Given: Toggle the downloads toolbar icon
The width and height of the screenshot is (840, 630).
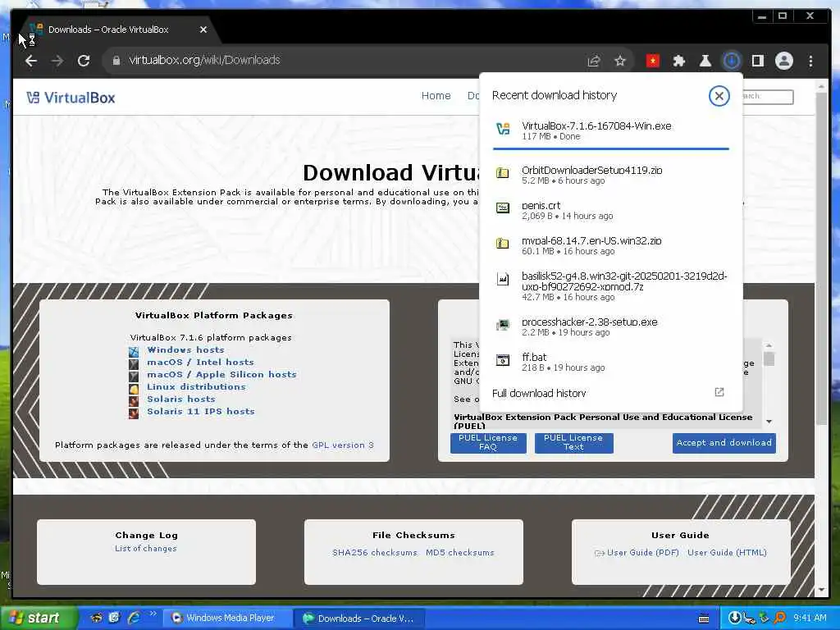Looking at the screenshot, I should [x=731, y=61].
